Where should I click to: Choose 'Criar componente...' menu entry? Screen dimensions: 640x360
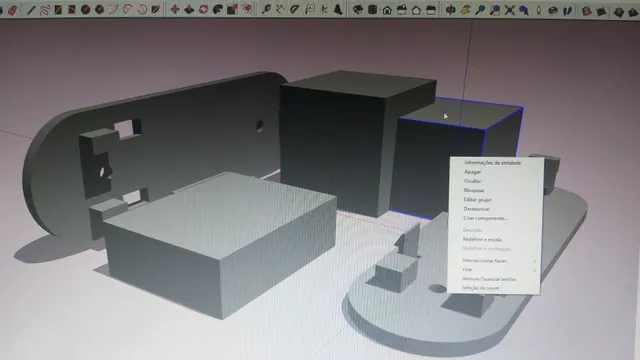485,218
